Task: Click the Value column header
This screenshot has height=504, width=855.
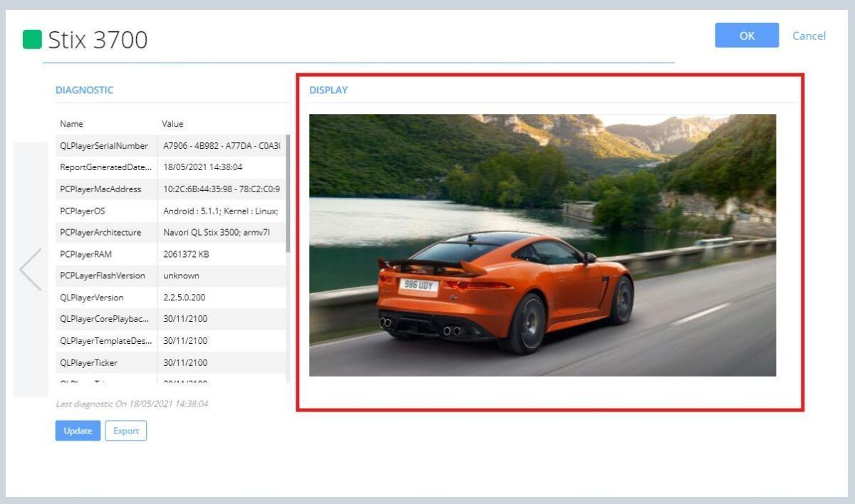Action: coord(172,124)
